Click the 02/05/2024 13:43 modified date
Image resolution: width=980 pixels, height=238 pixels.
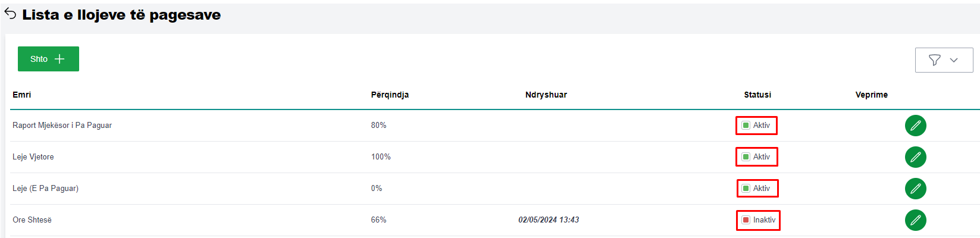click(x=548, y=220)
